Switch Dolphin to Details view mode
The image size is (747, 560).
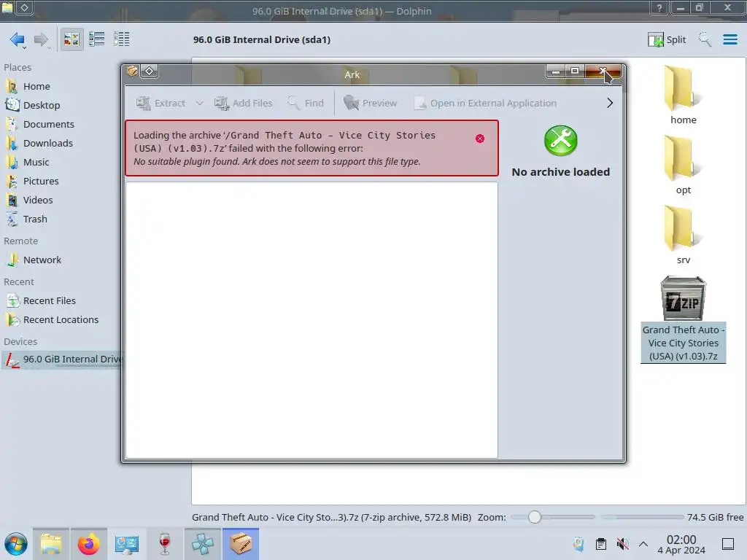point(122,39)
